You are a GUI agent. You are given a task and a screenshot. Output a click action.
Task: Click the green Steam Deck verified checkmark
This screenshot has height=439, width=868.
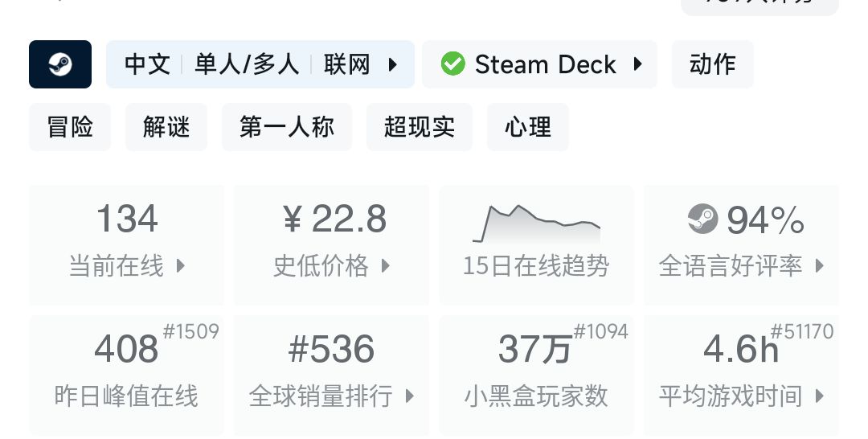453,64
